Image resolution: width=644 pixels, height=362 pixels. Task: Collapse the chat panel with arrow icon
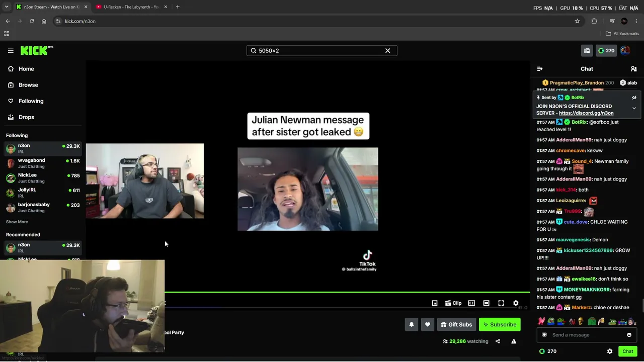pos(540,69)
